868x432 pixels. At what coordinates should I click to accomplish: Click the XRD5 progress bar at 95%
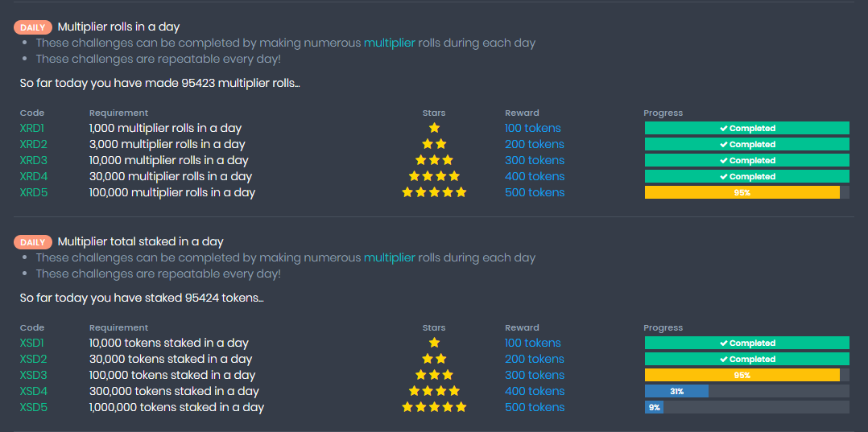[746, 192]
